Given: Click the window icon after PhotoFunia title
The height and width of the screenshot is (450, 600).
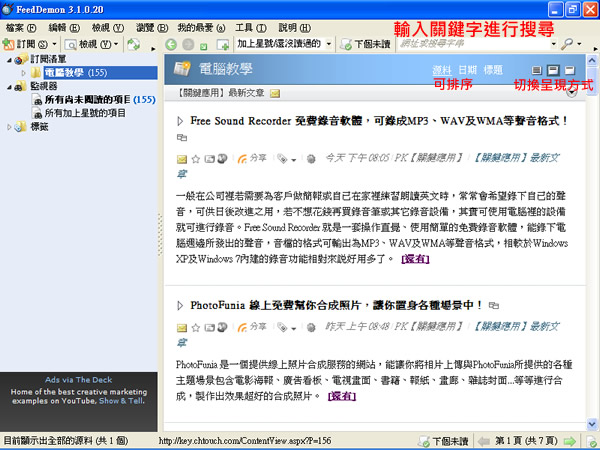Looking at the screenshot, I should click(x=494, y=305).
